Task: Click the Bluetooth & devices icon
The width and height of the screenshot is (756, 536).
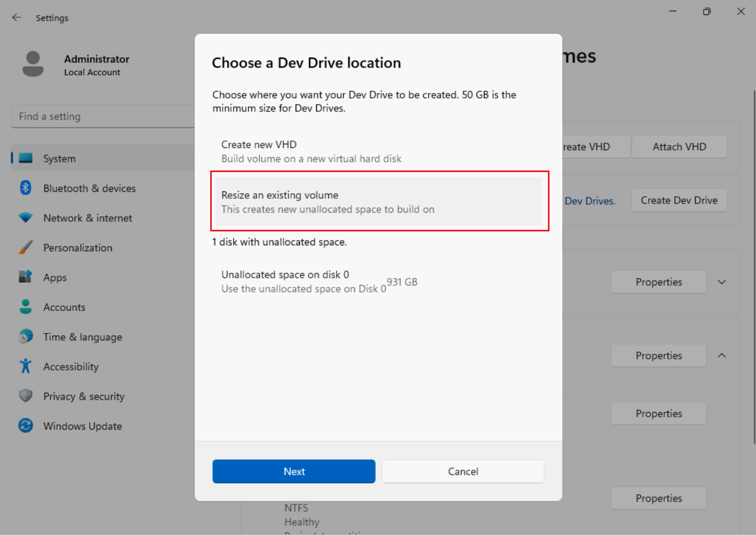Action: click(x=25, y=188)
